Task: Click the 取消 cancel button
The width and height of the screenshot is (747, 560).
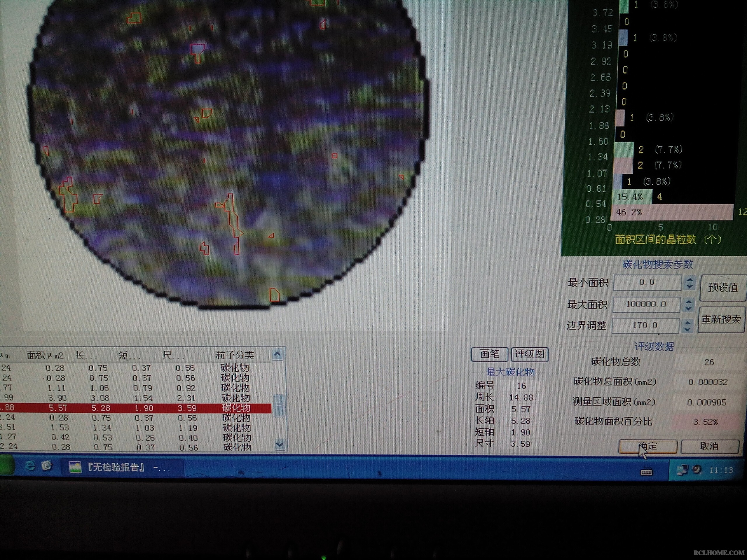Action: pyautogui.click(x=710, y=447)
